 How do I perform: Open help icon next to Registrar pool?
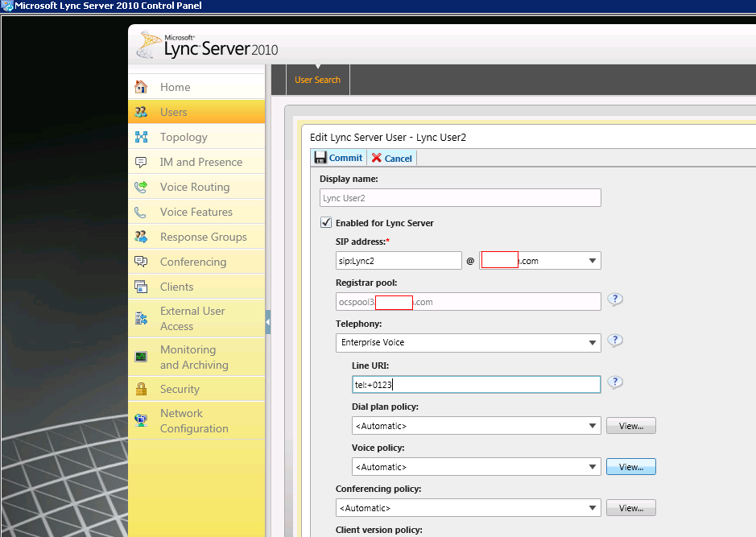tap(615, 300)
